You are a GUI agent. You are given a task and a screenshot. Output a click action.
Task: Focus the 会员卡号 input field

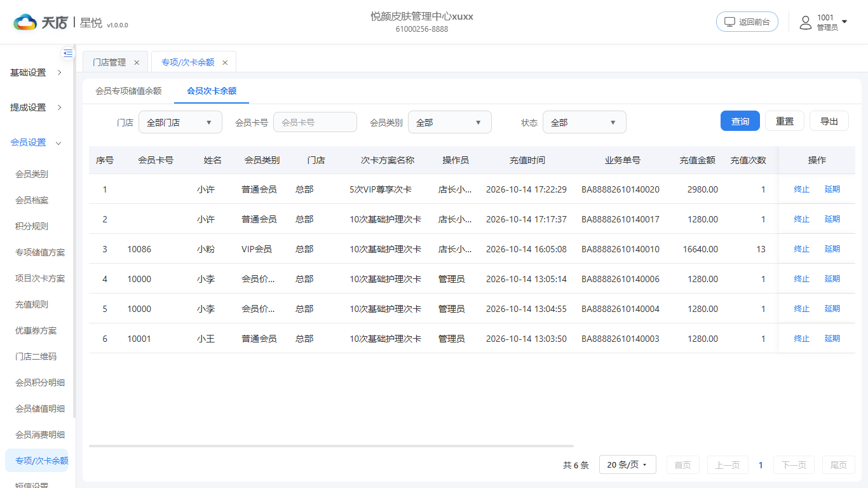pyautogui.click(x=315, y=123)
